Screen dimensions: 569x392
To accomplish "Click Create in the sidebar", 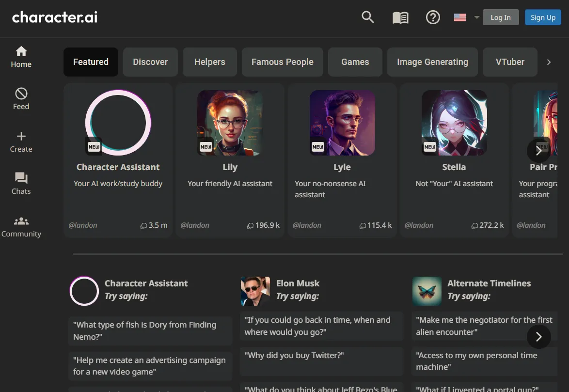I will (20, 141).
